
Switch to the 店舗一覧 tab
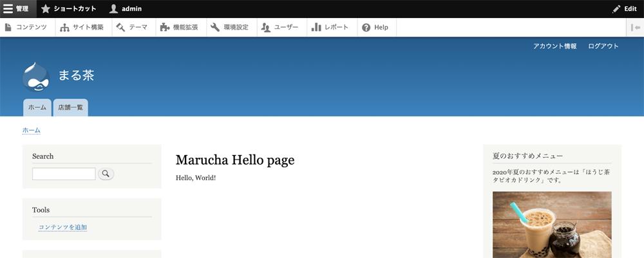click(71, 107)
